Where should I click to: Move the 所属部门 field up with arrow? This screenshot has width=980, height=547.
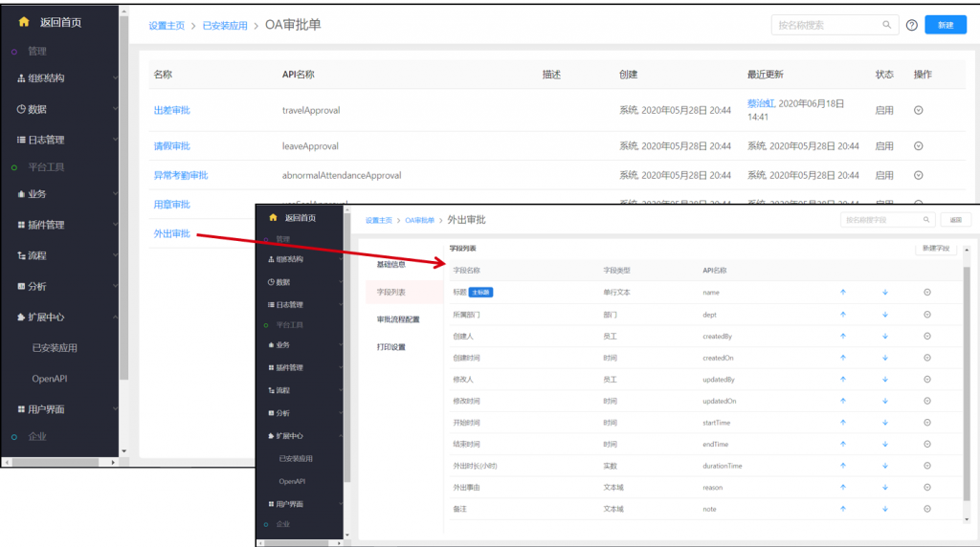coord(842,314)
